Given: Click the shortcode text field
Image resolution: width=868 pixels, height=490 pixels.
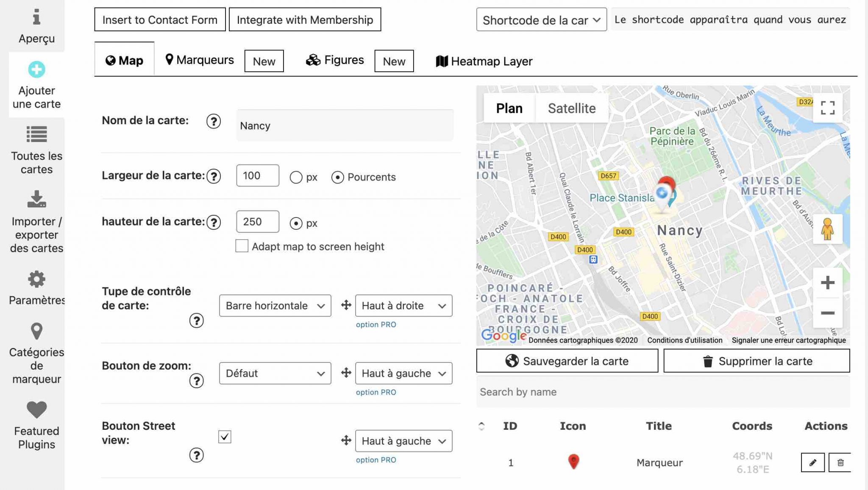Looking at the screenshot, I should [x=730, y=19].
